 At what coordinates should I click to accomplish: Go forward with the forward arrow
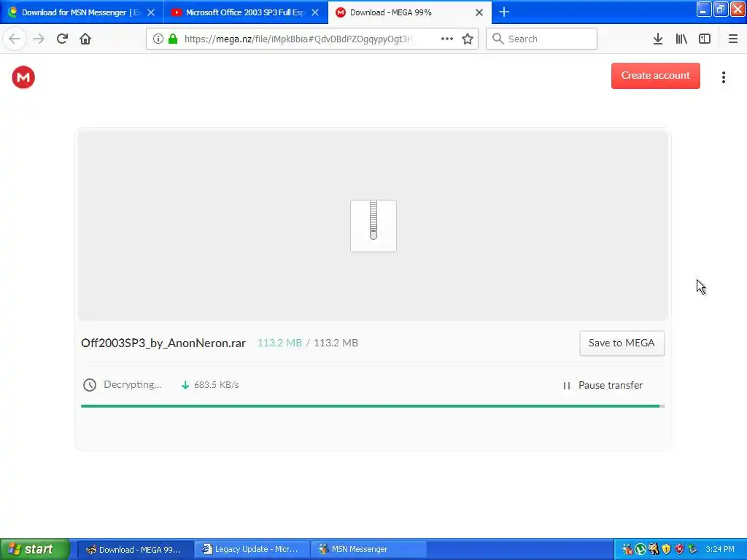click(x=39, y=39)
